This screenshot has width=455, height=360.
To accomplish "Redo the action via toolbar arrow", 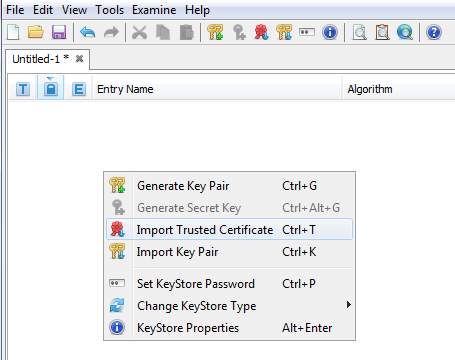I will (x=111, y=32).
